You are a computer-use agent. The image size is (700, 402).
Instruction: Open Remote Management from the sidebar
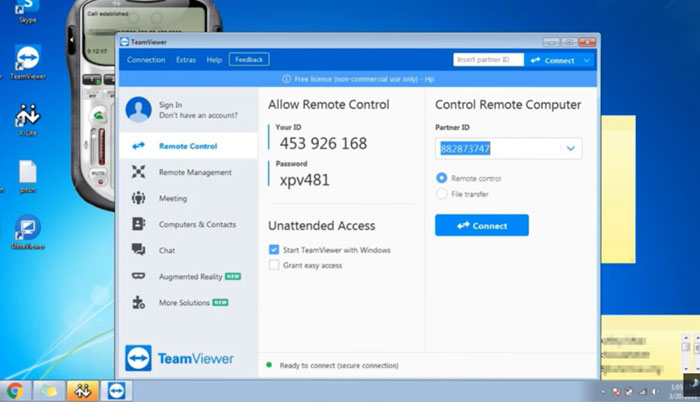(x=138, y=172)
